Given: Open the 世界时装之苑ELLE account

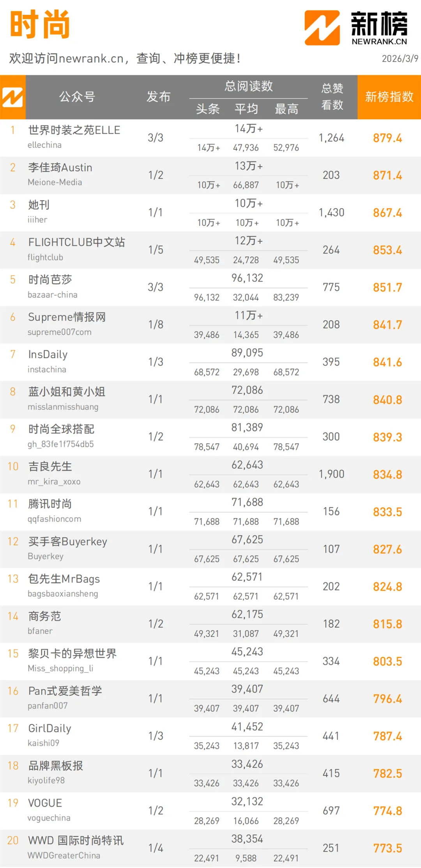Looking at the screenshot, I should [74, 130].
